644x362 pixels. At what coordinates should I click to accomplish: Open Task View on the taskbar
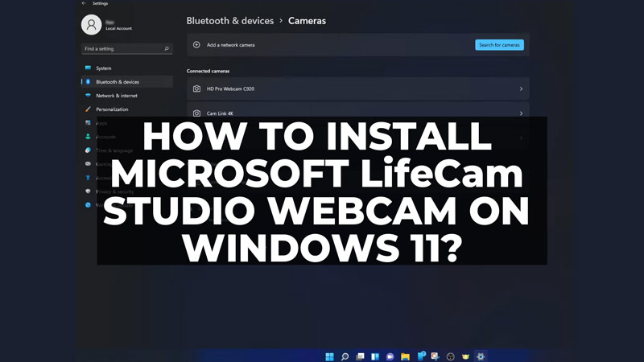point(360,356)
